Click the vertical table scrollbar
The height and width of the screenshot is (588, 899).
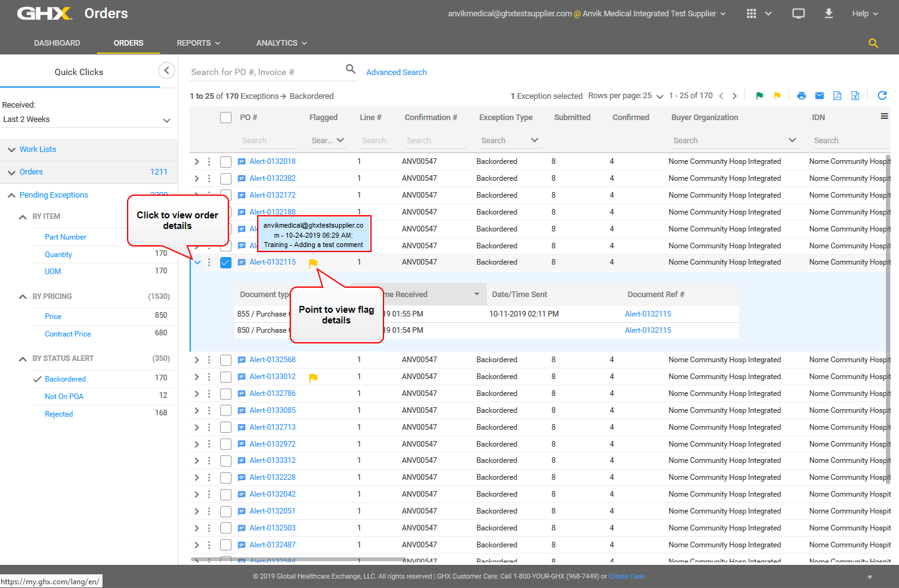point(888,319)
